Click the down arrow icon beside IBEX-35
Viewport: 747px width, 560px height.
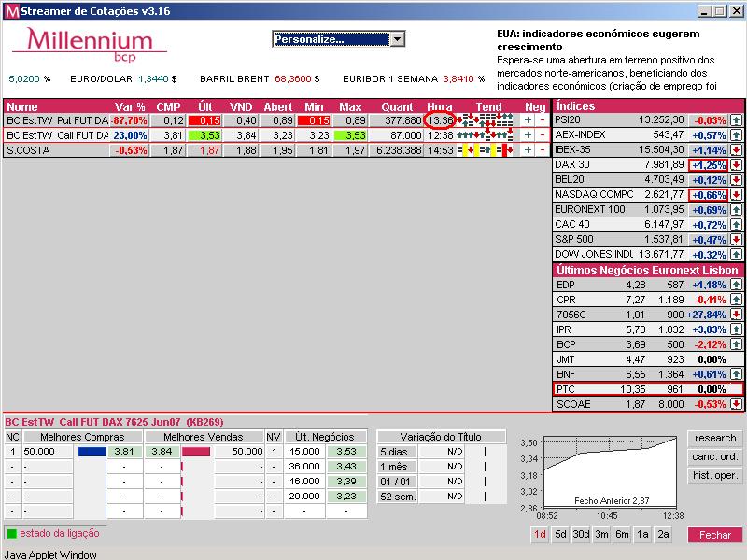coord(736,150)
